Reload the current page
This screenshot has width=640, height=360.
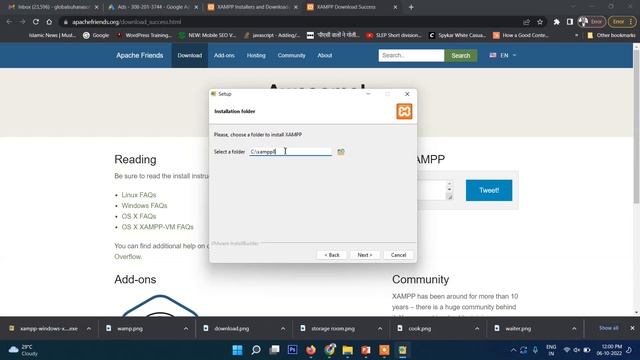pyautogui.click(x=36, y=22)
